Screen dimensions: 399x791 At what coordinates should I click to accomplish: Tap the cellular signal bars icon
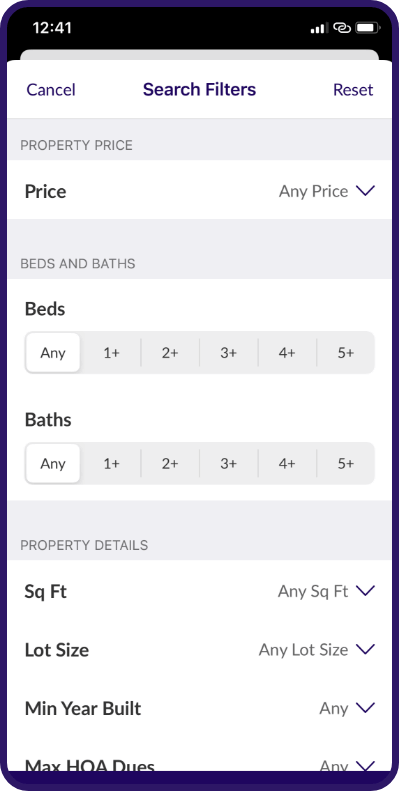(319, 28)
